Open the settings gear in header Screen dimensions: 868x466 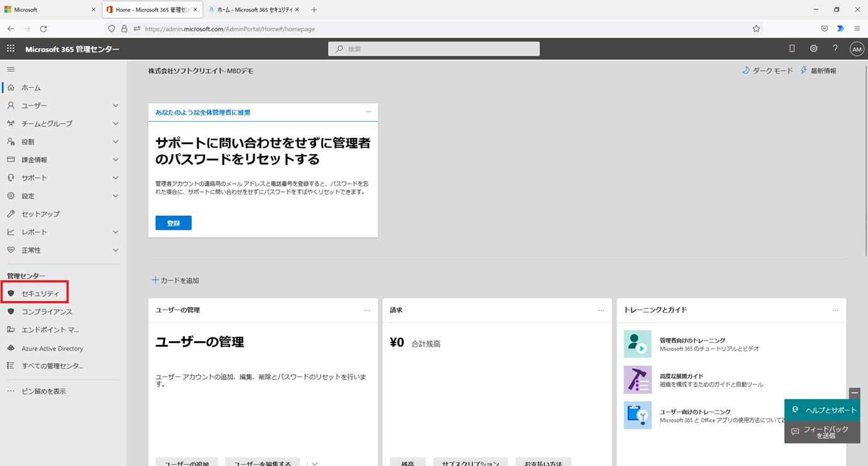(813, 48)
